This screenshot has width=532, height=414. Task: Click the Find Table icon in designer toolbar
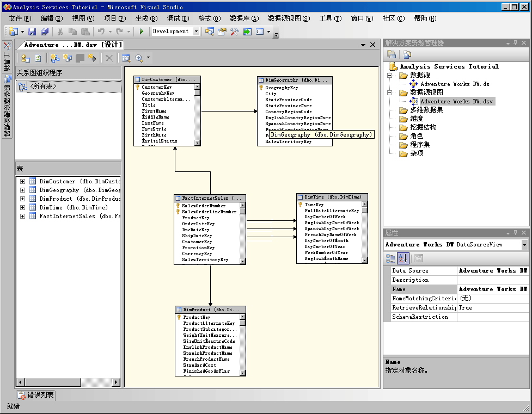point(126,58)
